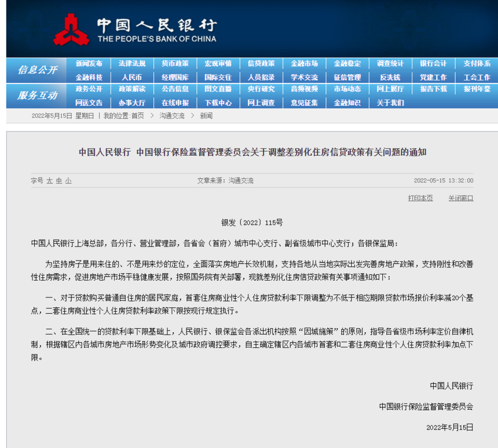This screenshot has height=448, width=498.
Task: Click the closing date 2022年5月15日
Action: tap(450, 428)
